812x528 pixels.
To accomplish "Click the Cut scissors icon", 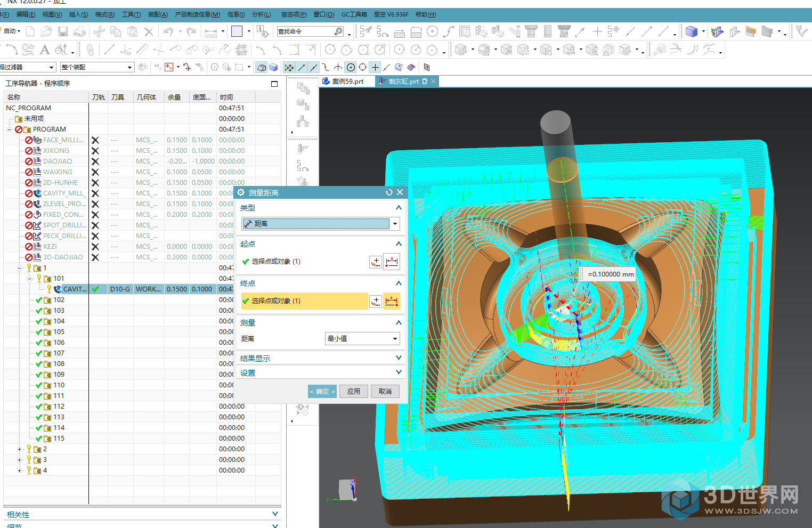I will pos(99,31).
